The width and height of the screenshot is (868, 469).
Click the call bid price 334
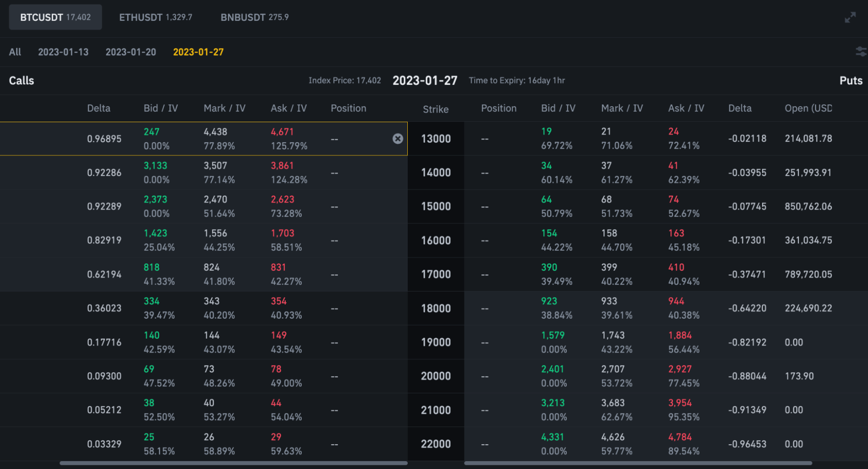[152, 301]
